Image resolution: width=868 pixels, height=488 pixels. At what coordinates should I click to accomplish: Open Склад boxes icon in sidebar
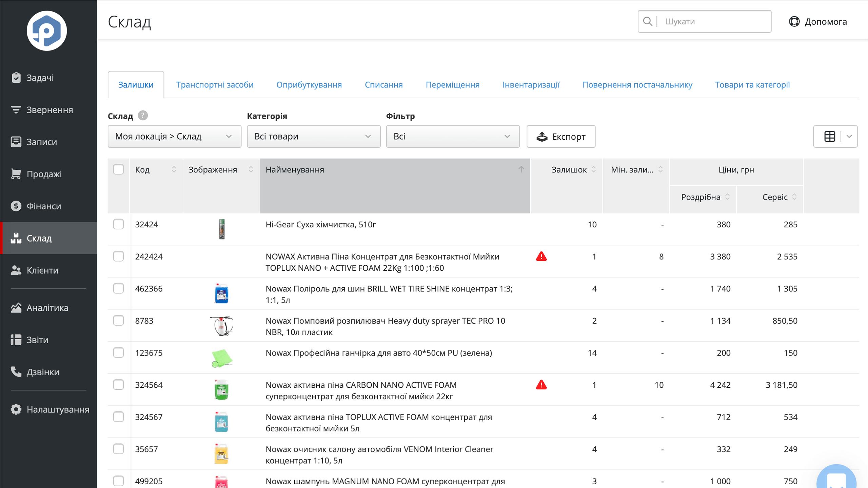(x=16, y=238)
